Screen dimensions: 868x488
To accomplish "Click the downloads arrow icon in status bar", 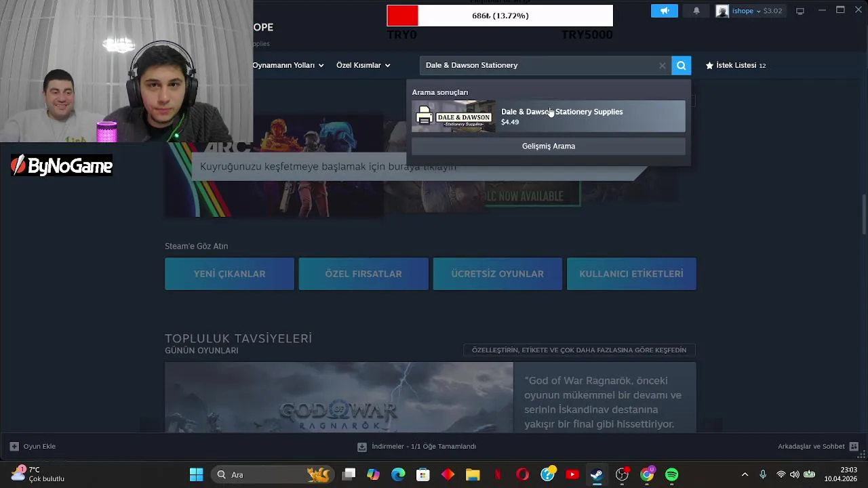I will (x=362, y=446).
